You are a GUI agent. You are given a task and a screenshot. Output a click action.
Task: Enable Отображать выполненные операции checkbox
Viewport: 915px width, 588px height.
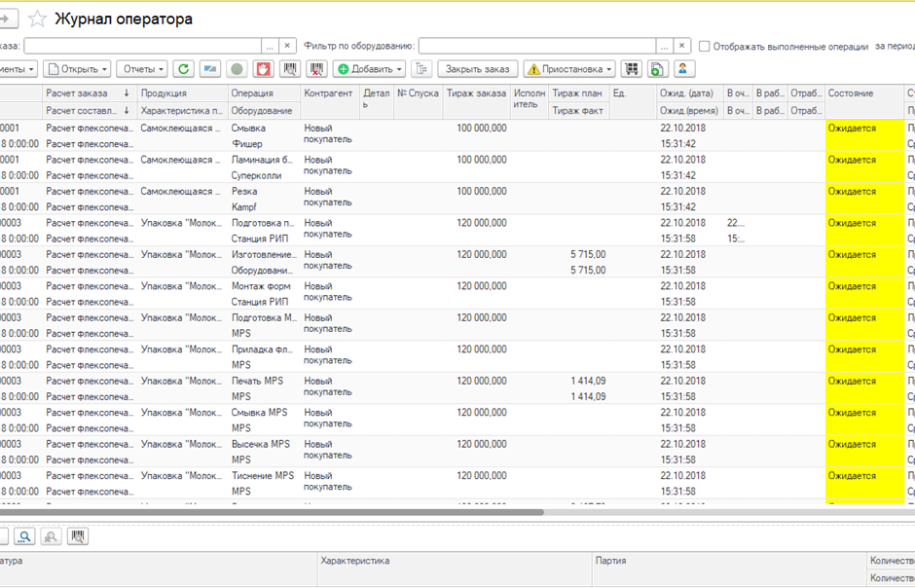[x=703, y=46]
